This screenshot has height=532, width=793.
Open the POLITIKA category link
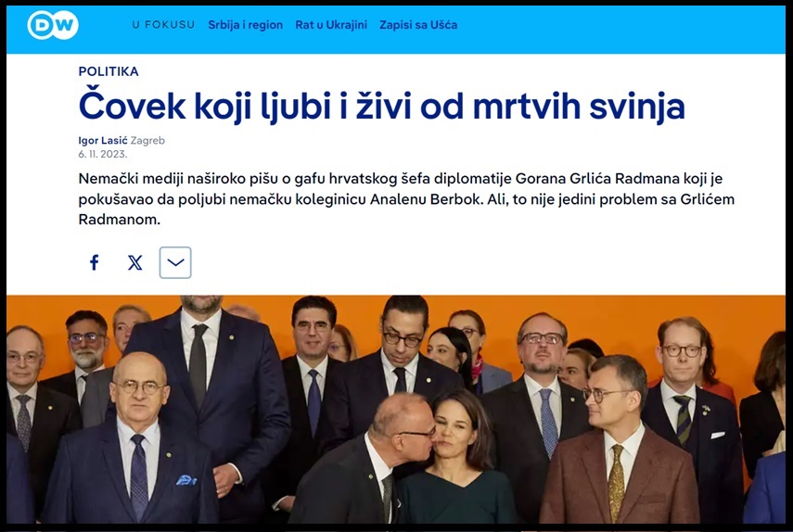pos(109,71)
